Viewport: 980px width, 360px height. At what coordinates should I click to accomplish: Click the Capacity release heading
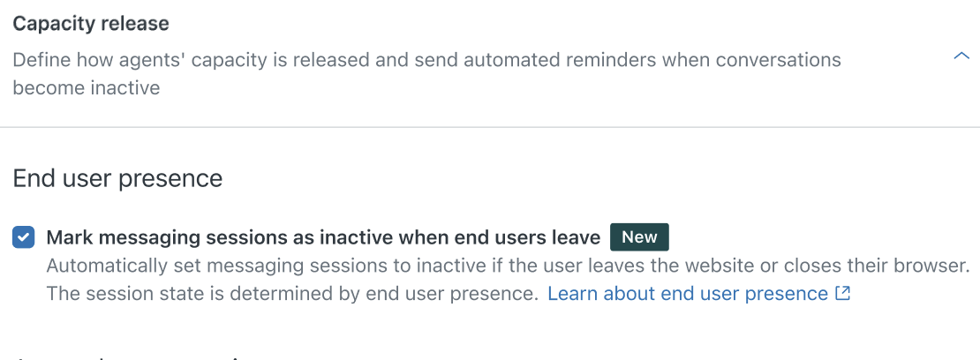pyautogui.click(x=90, y=23)
